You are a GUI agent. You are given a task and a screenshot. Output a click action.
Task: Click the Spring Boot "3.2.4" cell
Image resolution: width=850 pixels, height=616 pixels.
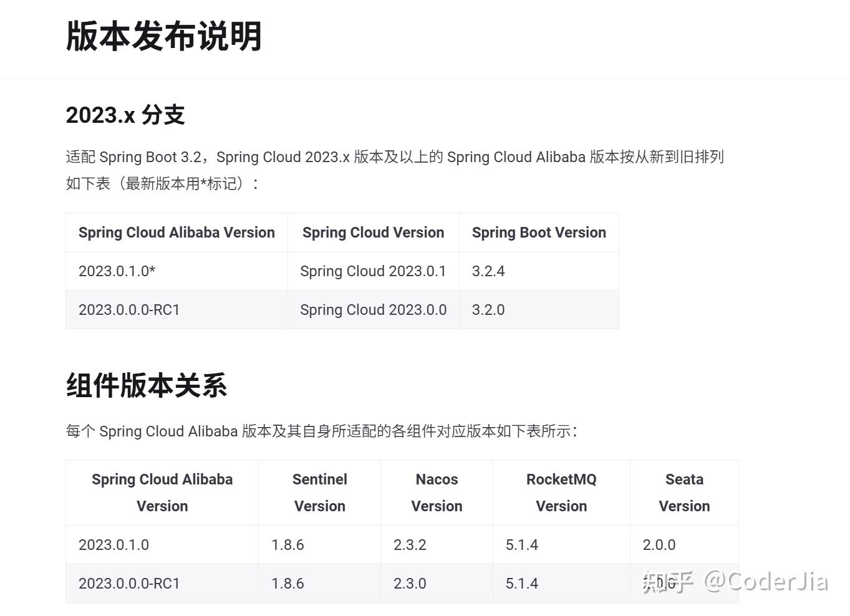coord(488,271)
